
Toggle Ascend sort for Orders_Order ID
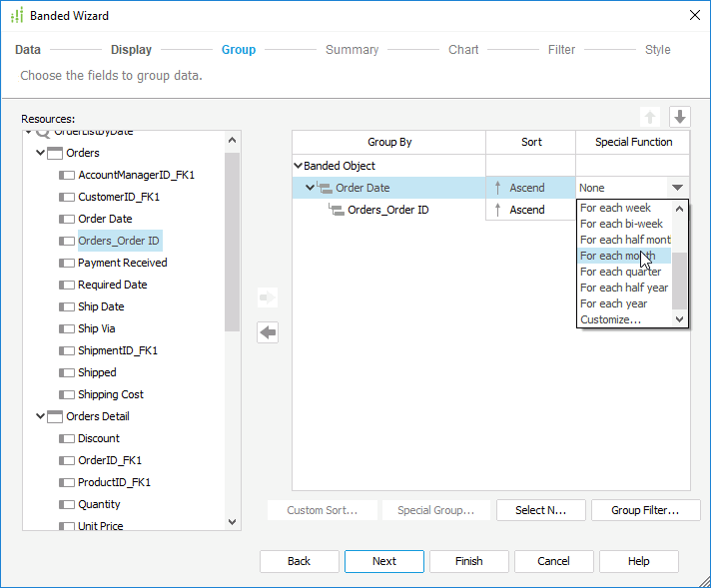497,210
